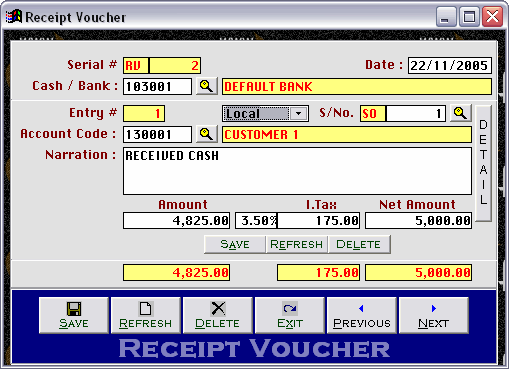
Task: Click into the Narration text box
Action: tap(297, 171)
